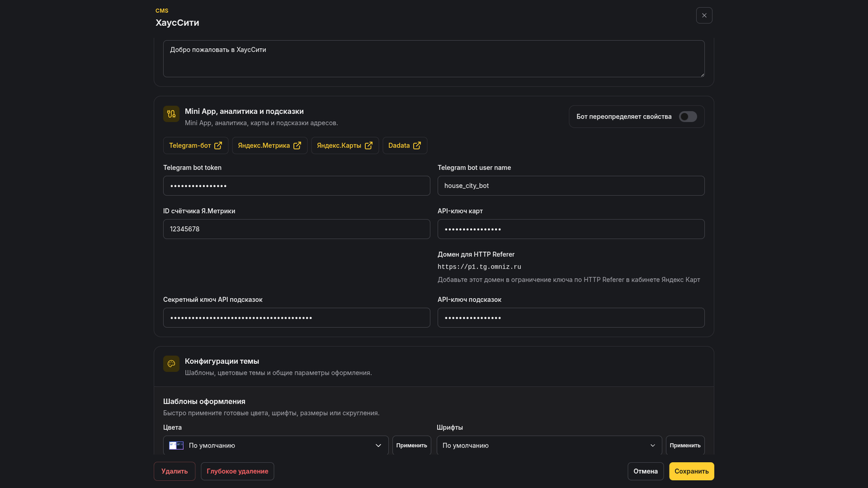Focus the Telegram bot token field

pos(297,186)
